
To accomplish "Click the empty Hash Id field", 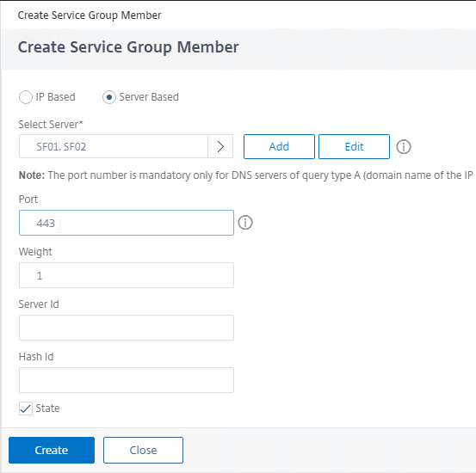I will (x=127, y=380).
